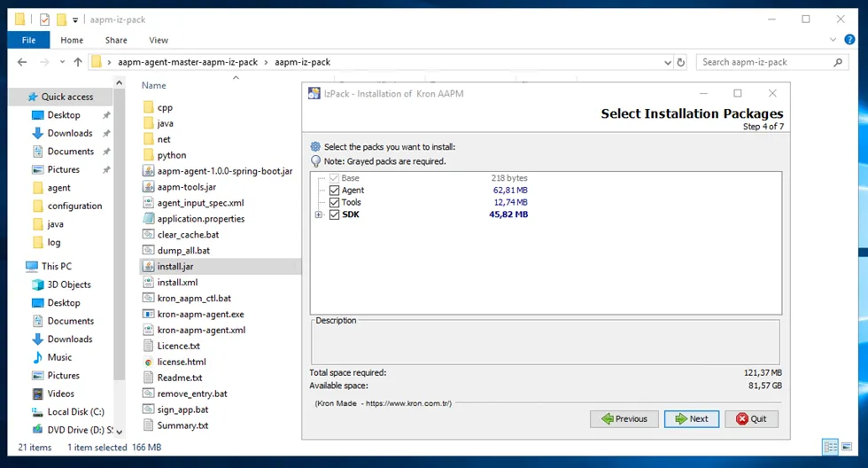The image size is (868, 468).
Task: Click the New Folder quick toolbar icon
Action: coord(61,19)
